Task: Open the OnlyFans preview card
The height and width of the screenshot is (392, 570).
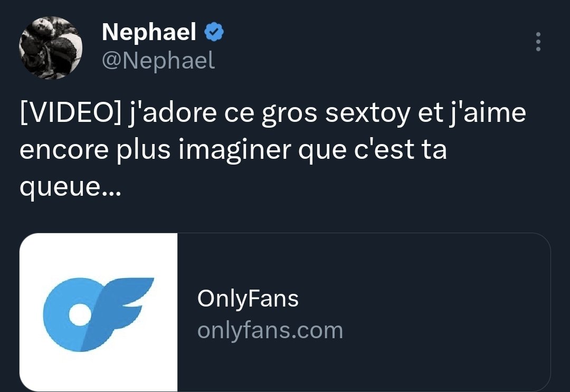Action: tap(285, 311)
